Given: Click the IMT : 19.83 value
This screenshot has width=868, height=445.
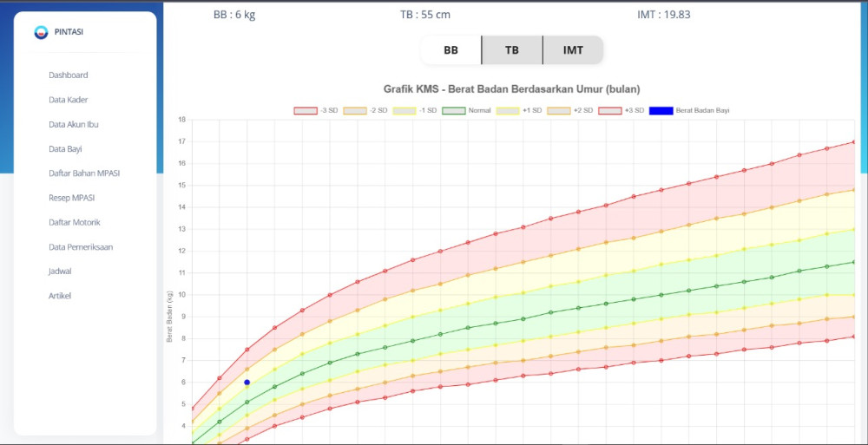Looking at the screenshot, I should coord(664,15).
